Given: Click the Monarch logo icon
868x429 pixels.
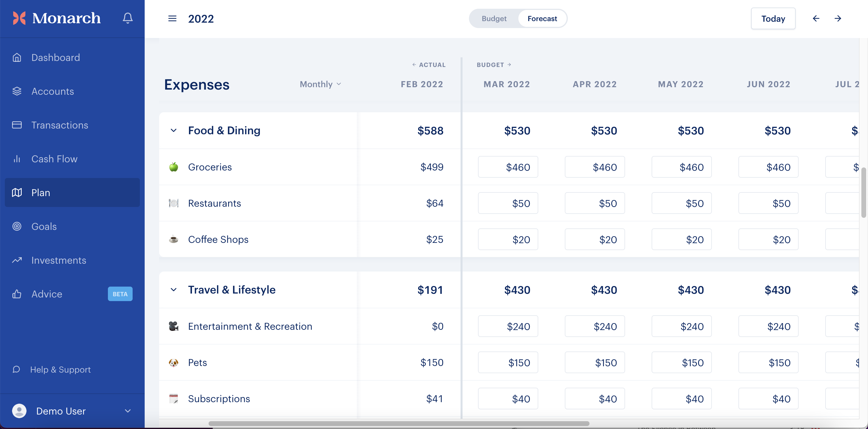Looking at the screenshot, I should [x=19, y=18].
